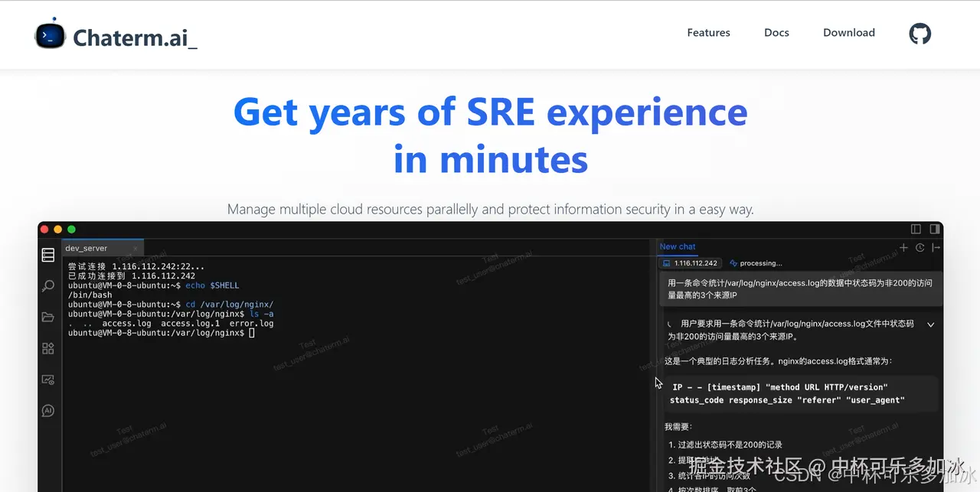
Task: Toggle left sidebar layout icon
Action: point(916,229)
